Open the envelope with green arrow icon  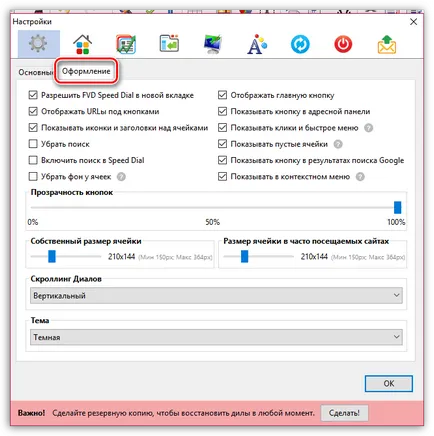[x=387, y=44]
